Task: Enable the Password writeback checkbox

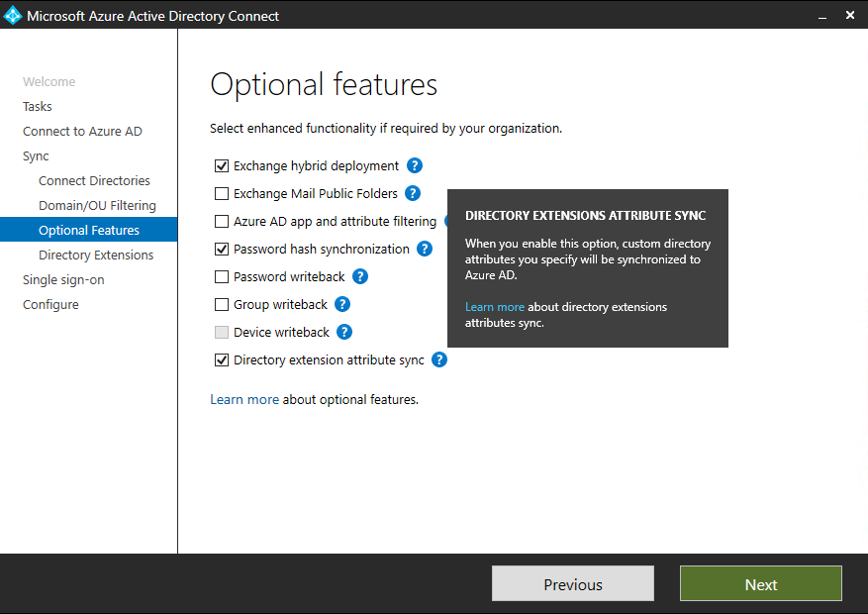Action: 222,276
